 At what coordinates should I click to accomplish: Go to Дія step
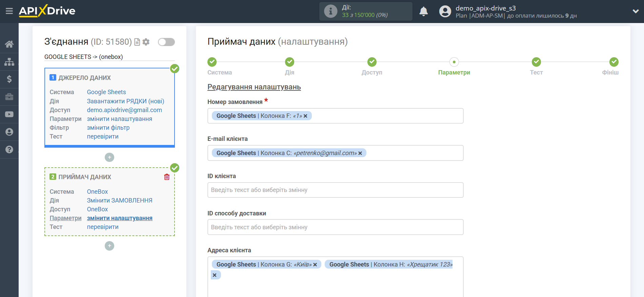tap(289, 62)
